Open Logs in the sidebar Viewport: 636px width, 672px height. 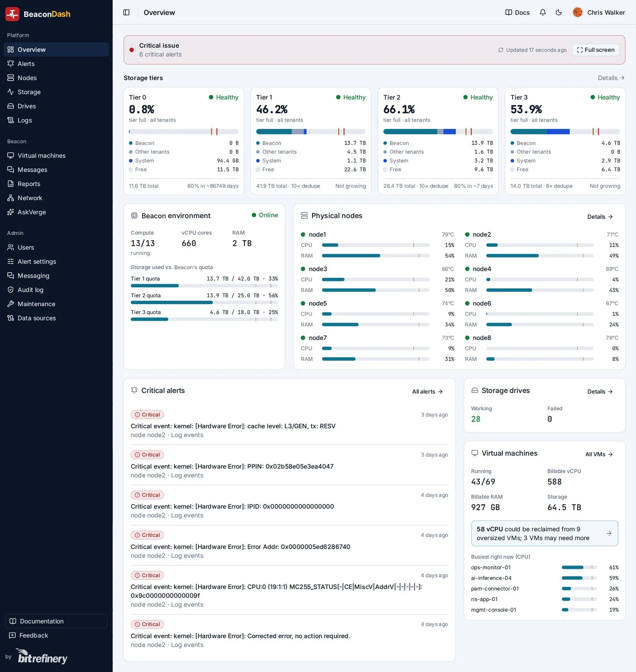point(56,120)
